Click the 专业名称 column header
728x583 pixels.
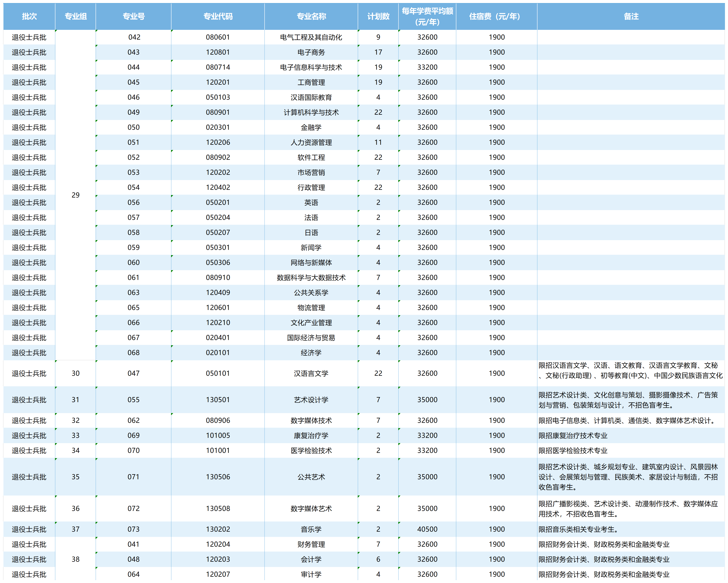[311, 16]
